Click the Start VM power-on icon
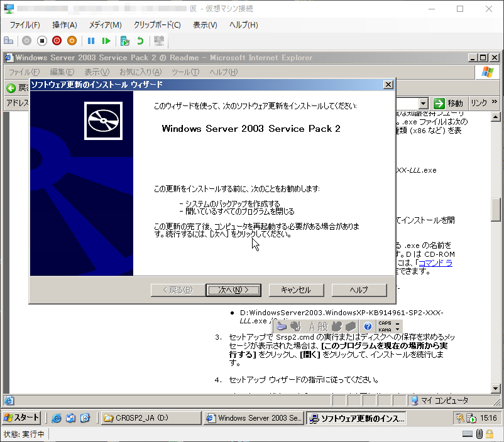The width and height of the screenshot is (504, 442). (x=26, y=41)
